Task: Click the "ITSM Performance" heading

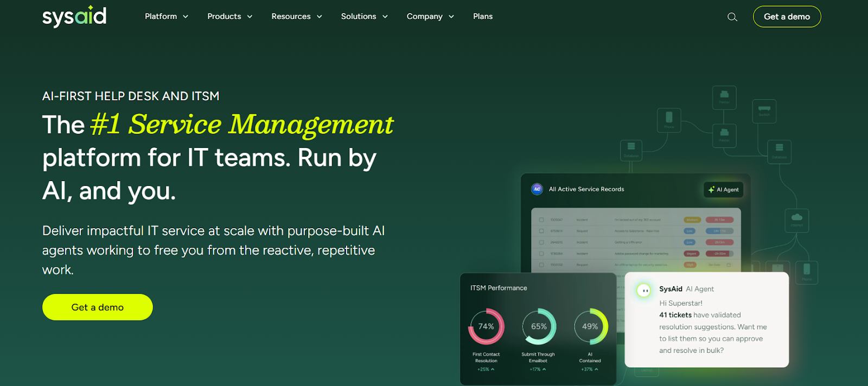Action: pos(499,288)
